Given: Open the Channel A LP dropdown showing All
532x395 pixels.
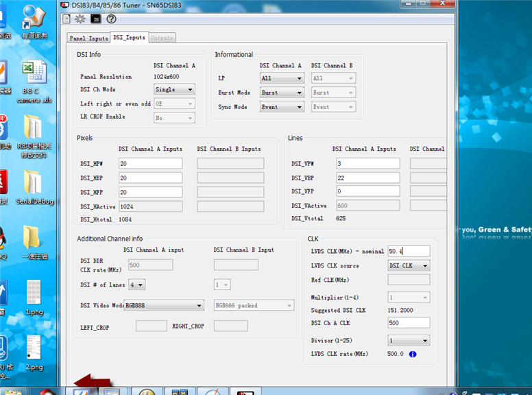Looking at the screenshot, I should [x=282, y=78].
